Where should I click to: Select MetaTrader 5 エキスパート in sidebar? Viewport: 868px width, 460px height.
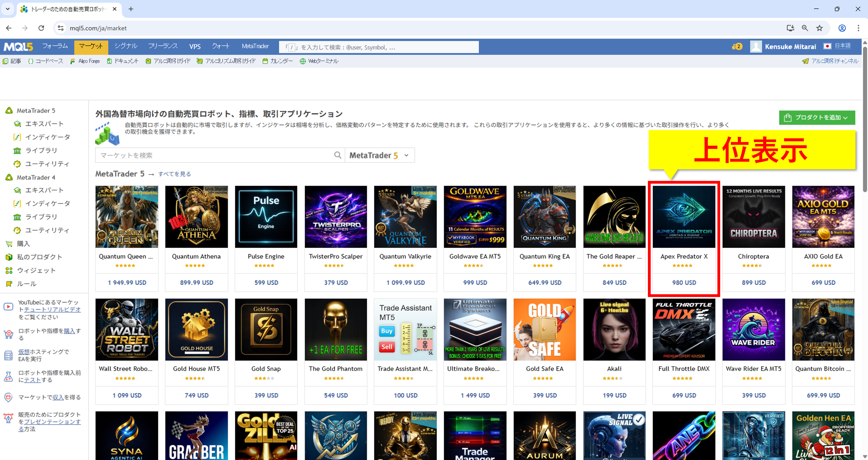(44, 124)
